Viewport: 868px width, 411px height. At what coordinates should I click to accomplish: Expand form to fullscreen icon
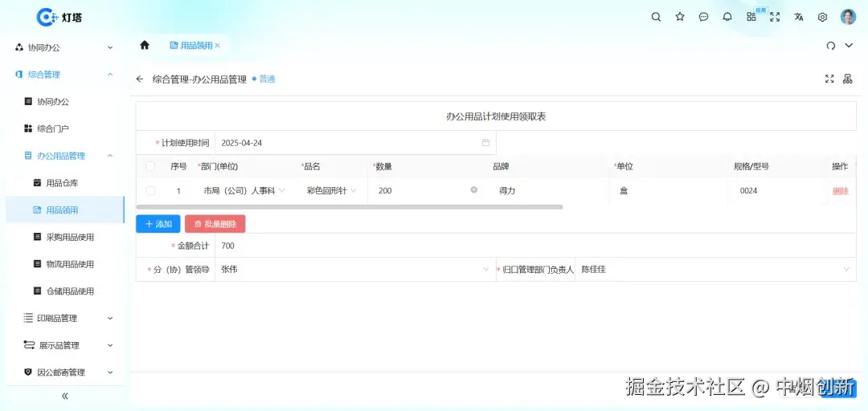pos(829,79)
